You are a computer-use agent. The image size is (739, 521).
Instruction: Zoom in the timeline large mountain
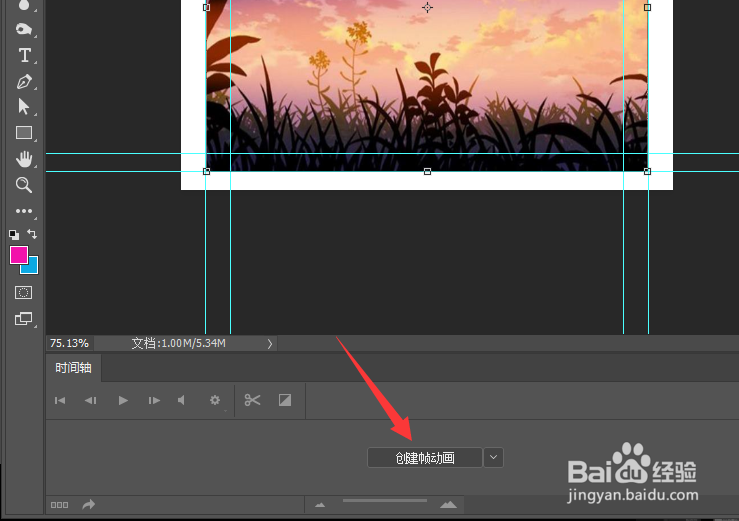tap(448, 504)
